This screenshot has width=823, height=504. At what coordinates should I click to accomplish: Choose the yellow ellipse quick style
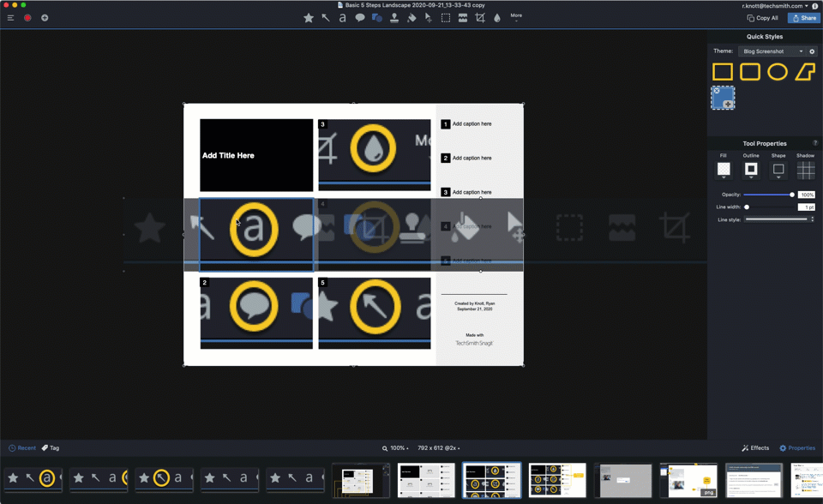778,71
